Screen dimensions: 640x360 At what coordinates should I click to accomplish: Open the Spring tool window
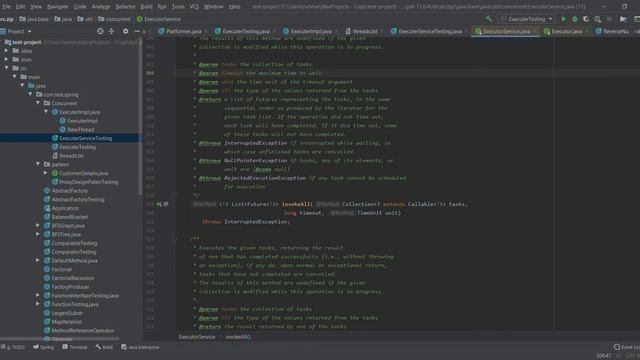43,347
